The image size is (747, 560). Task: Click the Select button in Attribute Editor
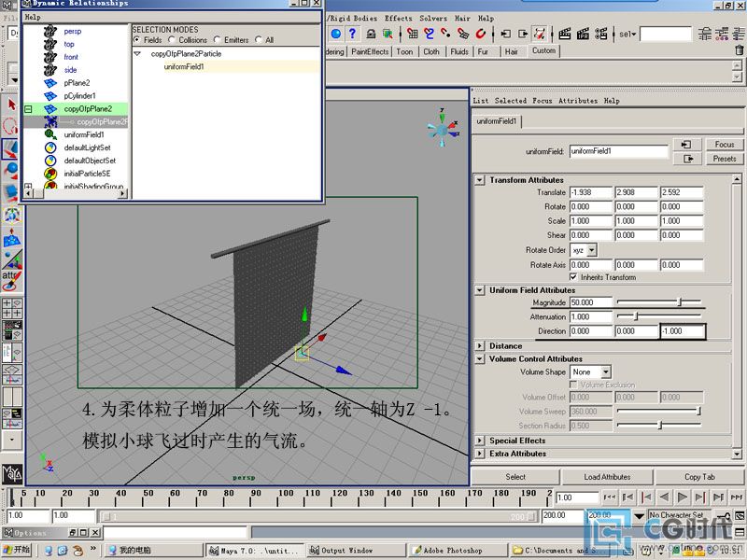[515, 477]
